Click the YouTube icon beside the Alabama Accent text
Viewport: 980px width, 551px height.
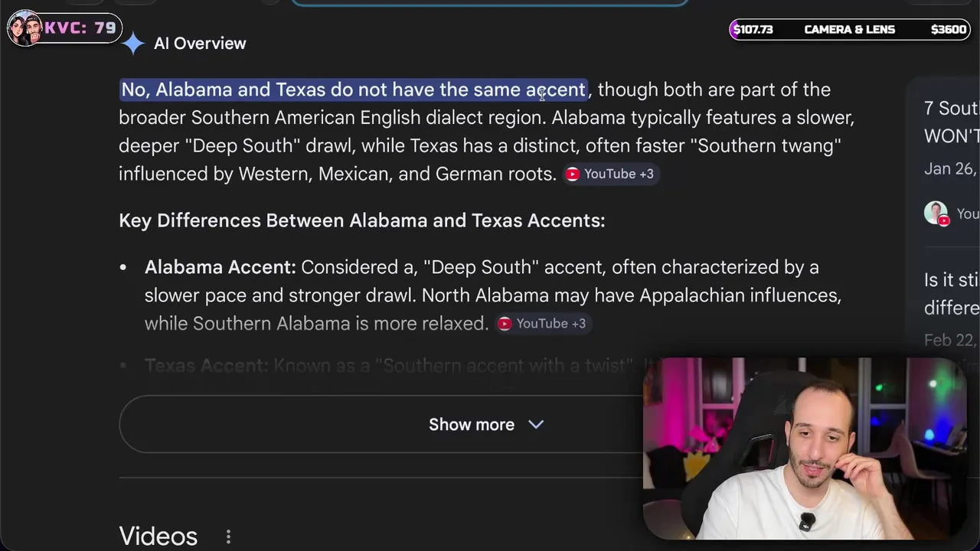pyautogui.click(x=505, y=324)
